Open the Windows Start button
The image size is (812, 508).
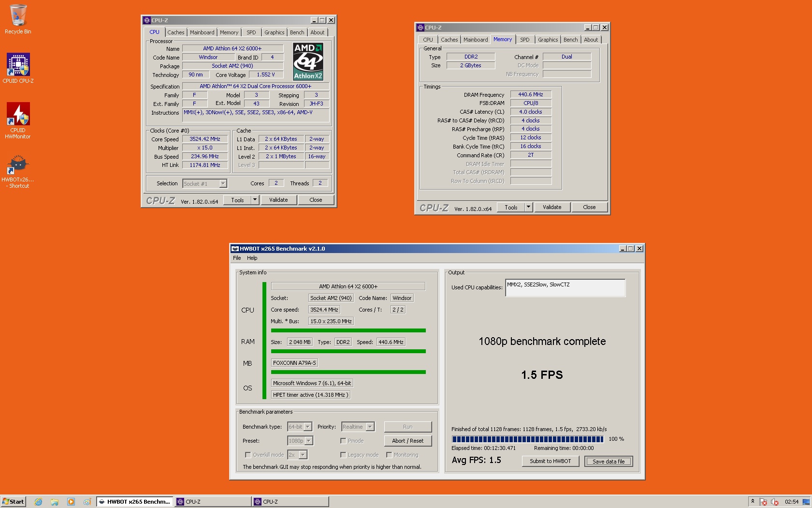[x=13, y=502]
